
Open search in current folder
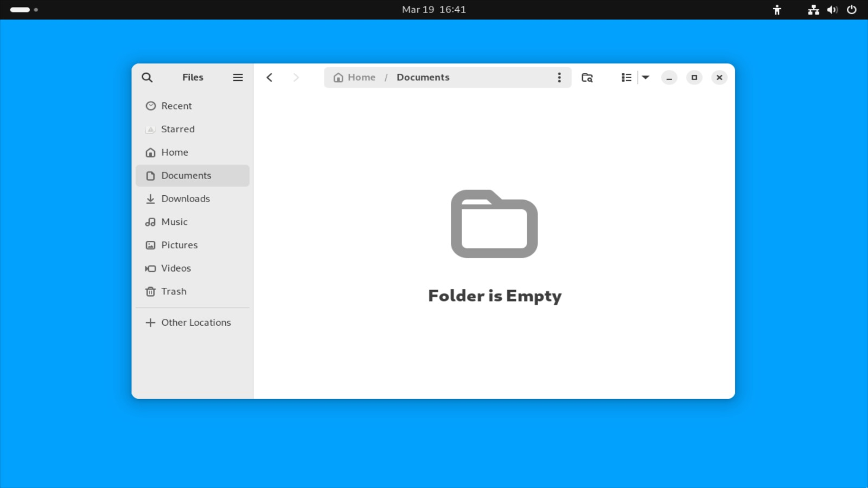587,78
